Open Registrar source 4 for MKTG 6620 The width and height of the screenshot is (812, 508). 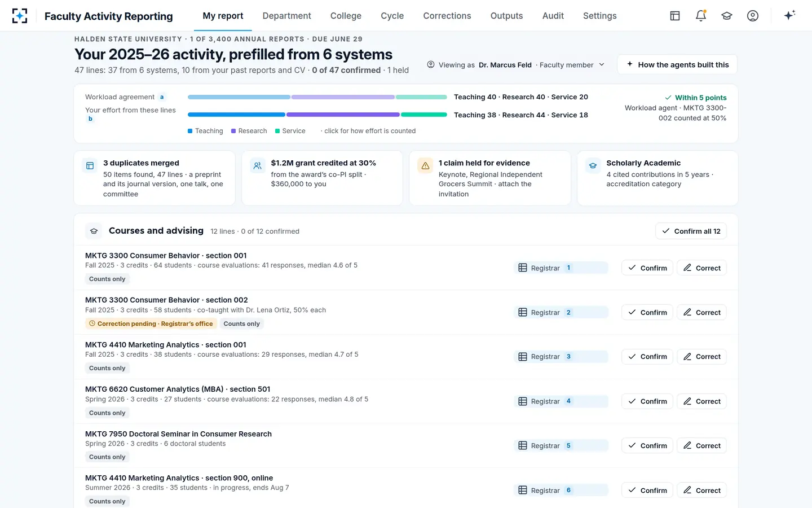click(x=562, y=401)
